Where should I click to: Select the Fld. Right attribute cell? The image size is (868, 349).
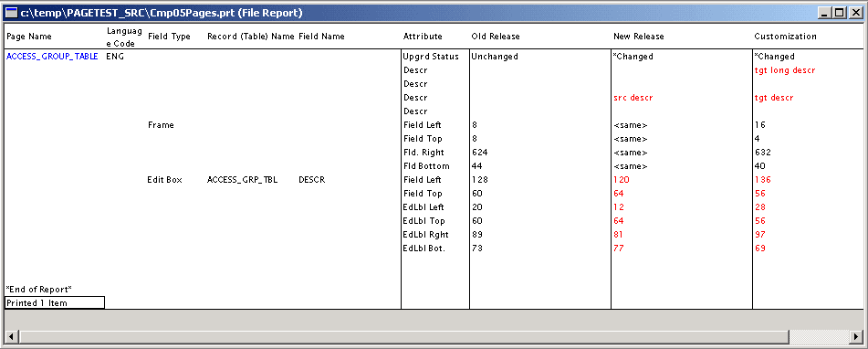pos(424,153)
